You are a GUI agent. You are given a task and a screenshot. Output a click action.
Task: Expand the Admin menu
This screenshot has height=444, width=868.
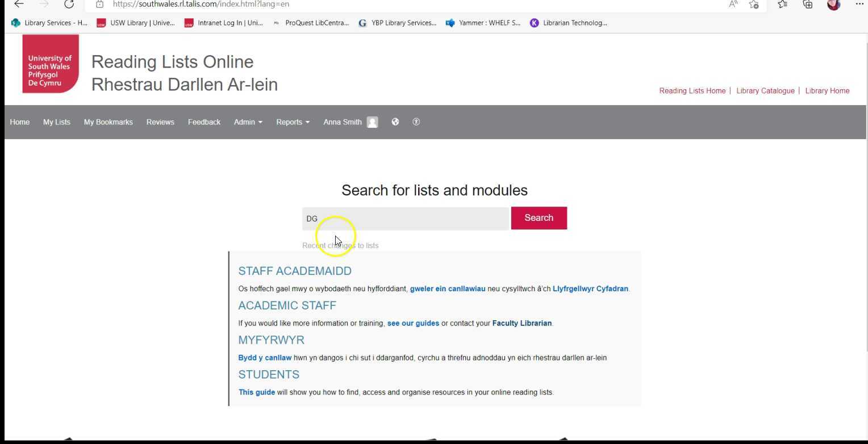tap(248, 122)
